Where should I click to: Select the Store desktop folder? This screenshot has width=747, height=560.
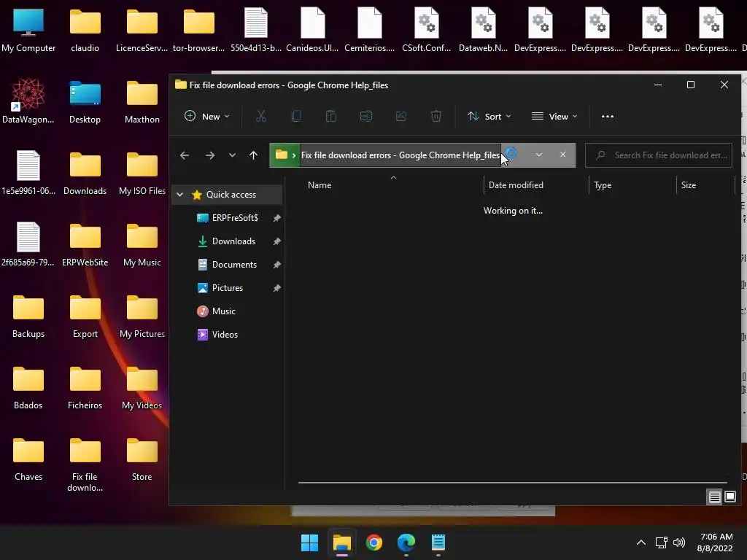142,459
